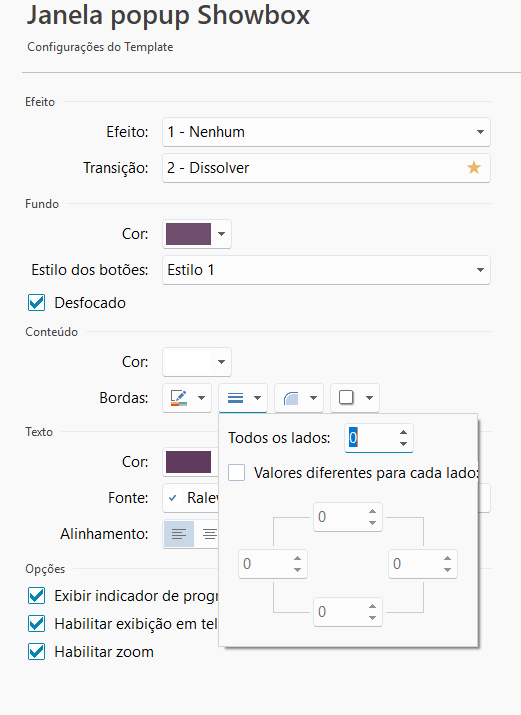This screenshot has width=521, height=715.
Task: Enable Valores diferentes para cada lado
Action: pos(237,473)
